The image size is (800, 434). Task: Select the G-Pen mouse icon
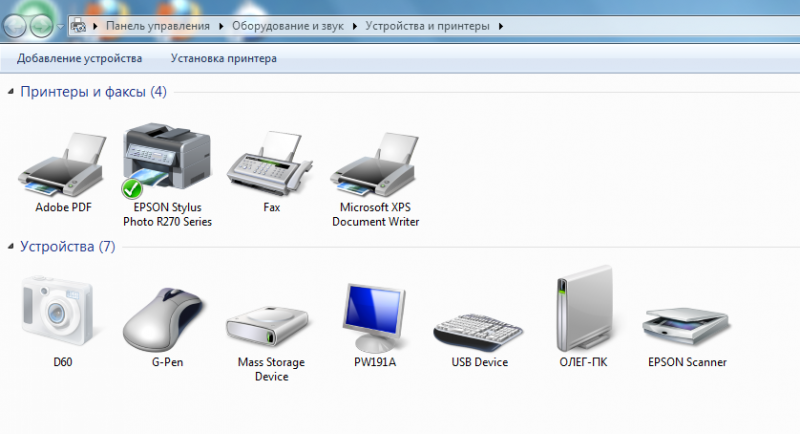[163, 320]
